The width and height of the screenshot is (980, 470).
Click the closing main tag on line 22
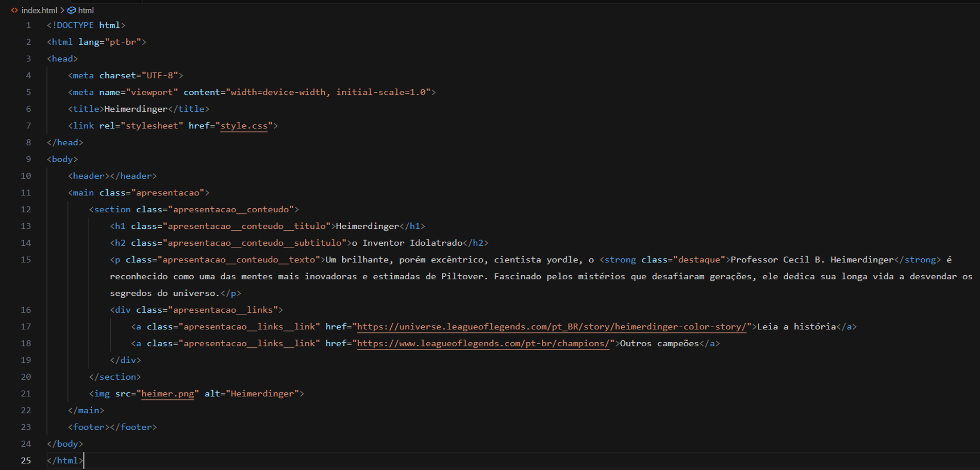click(x=86, y=410)
